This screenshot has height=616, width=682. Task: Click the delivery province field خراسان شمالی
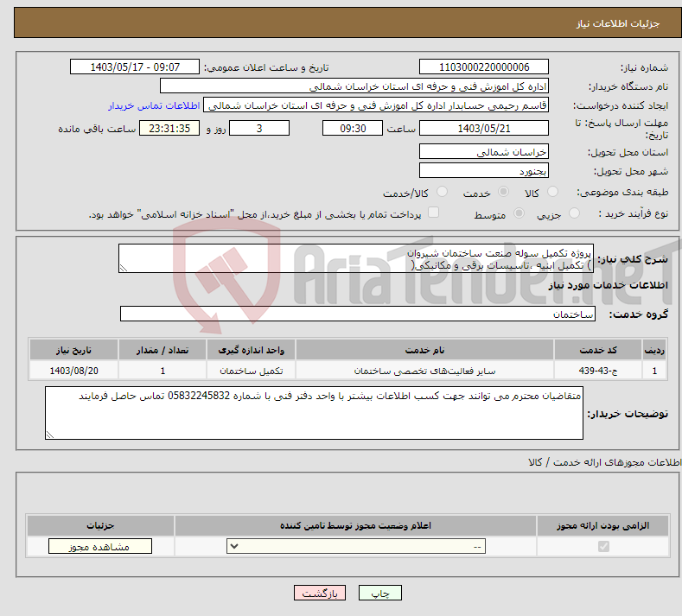pos(484,151)
